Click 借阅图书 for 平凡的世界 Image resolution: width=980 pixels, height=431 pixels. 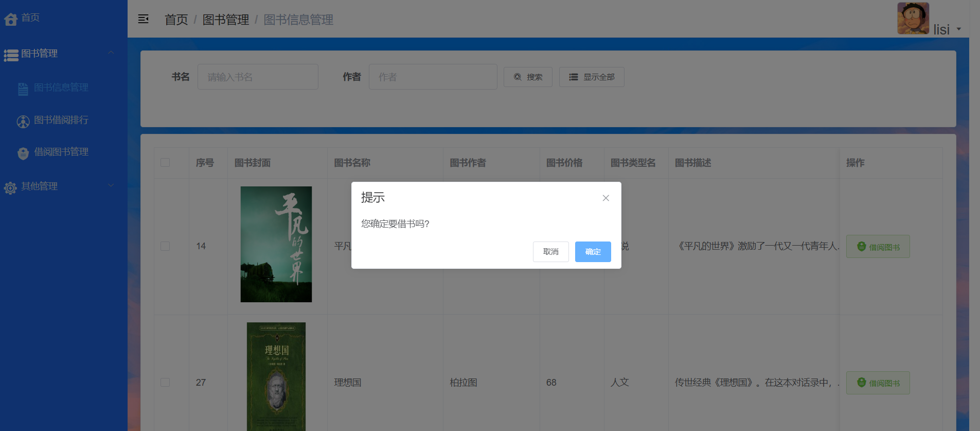(878, 247)
